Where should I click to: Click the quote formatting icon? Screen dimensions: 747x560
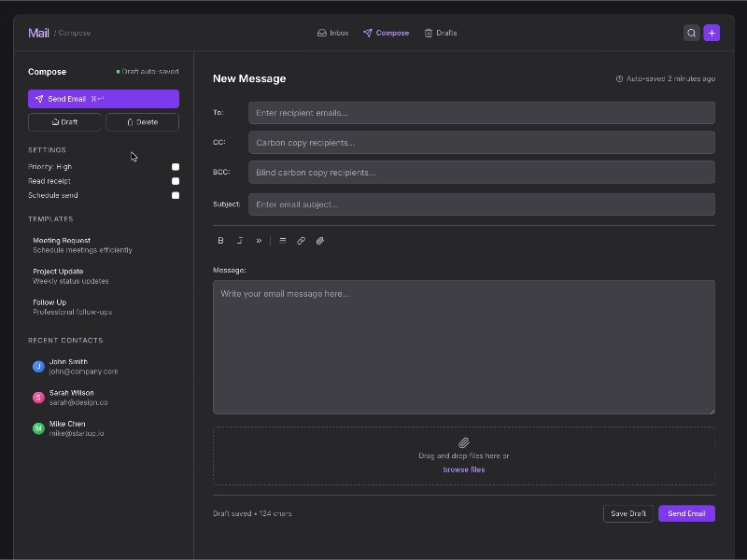[259, 240]
